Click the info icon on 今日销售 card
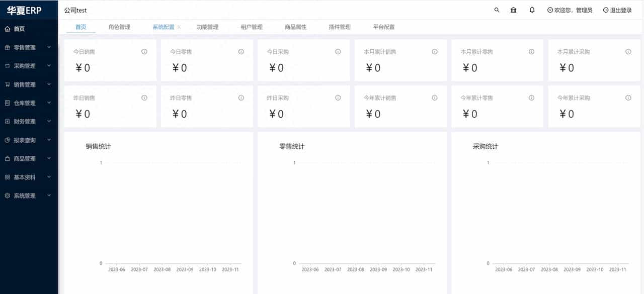This screenshot has width=644, height=294. pyautogui.click(x=144, y=51)
